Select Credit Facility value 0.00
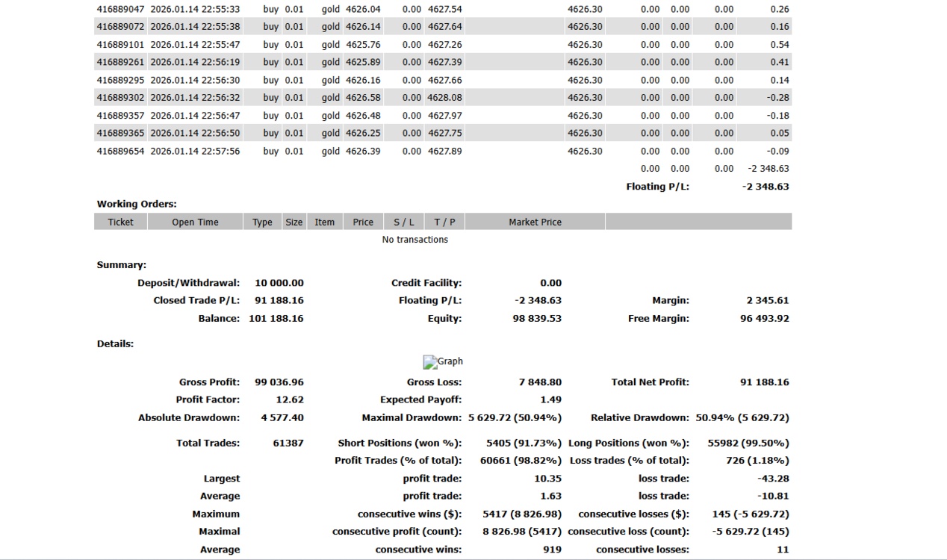Image resolution: width=947 pixels, height=560 pixels. 550,283
